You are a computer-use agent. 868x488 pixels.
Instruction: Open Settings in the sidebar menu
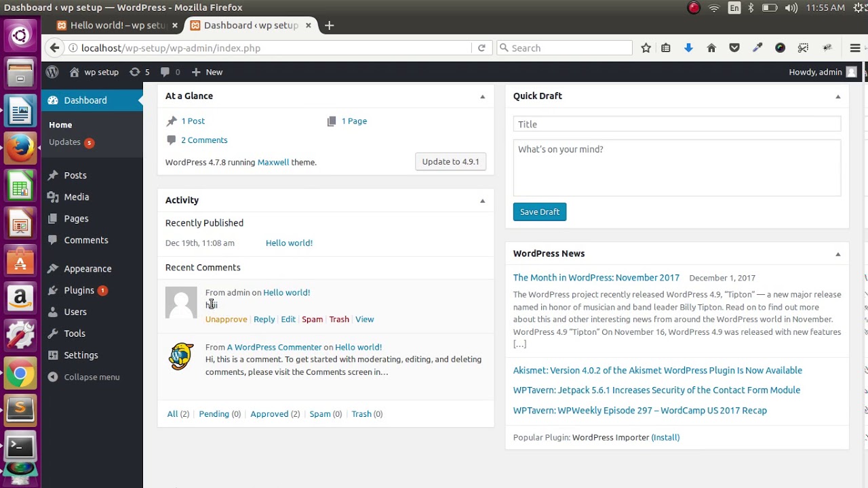[x=81, y=356]
